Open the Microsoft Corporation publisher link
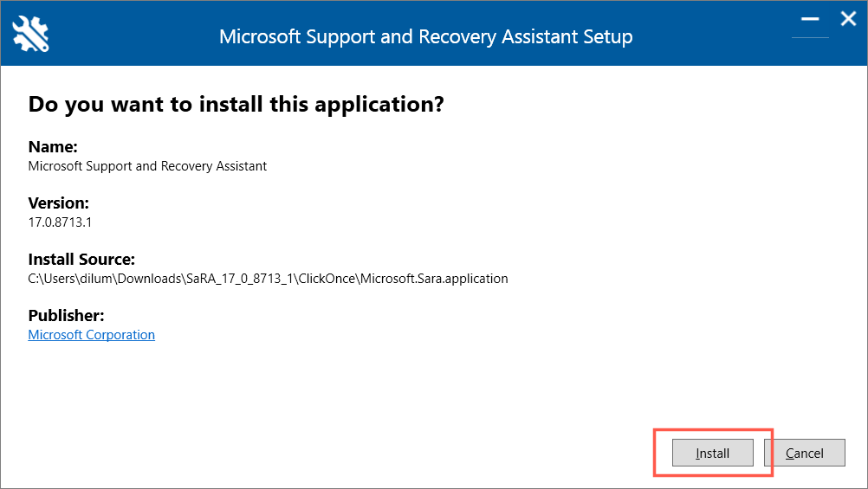Screen dimensions: 868x489 pos(91,335)
